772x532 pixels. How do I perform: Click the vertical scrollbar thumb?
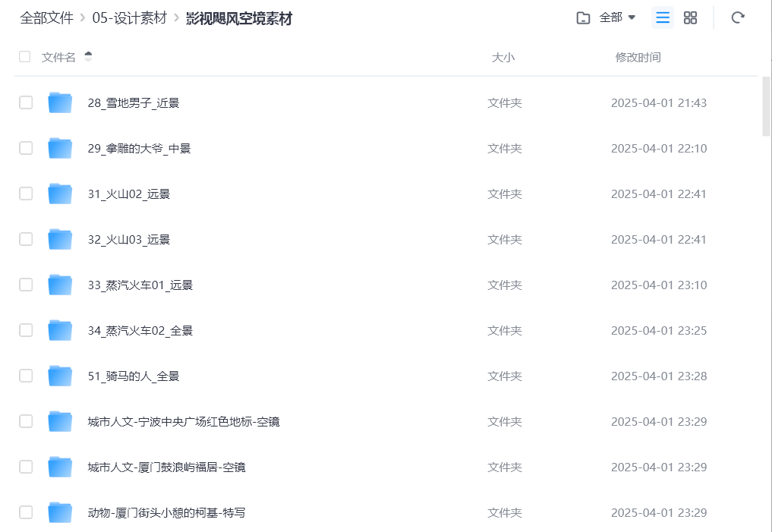coord(766,106)
